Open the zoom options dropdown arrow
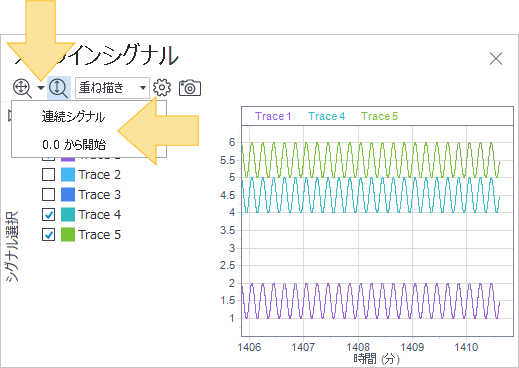The image size is (519, 368). pyautogui.click(x=41, y=88)
